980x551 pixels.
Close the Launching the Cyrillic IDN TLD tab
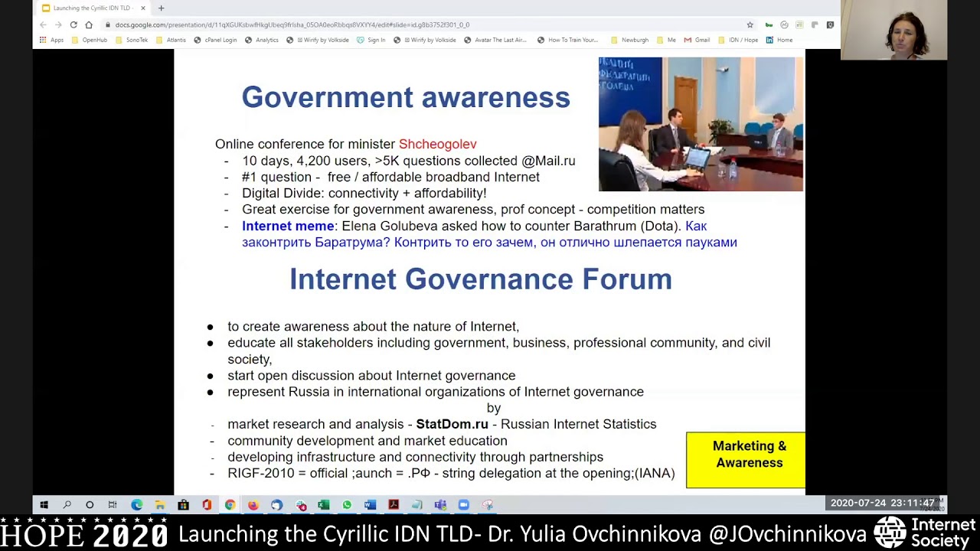[x=142, y=8]
